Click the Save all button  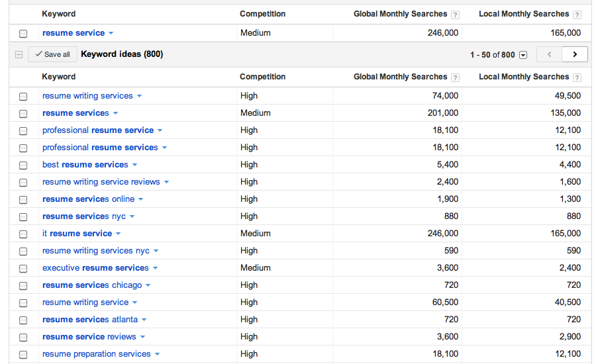pyautogui.click(x=52, y=55)
